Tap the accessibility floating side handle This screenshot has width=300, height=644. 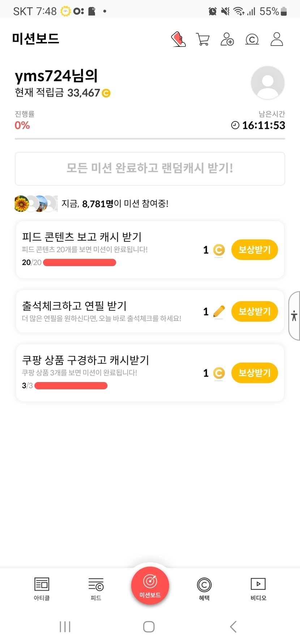click(x=294, y=315)
